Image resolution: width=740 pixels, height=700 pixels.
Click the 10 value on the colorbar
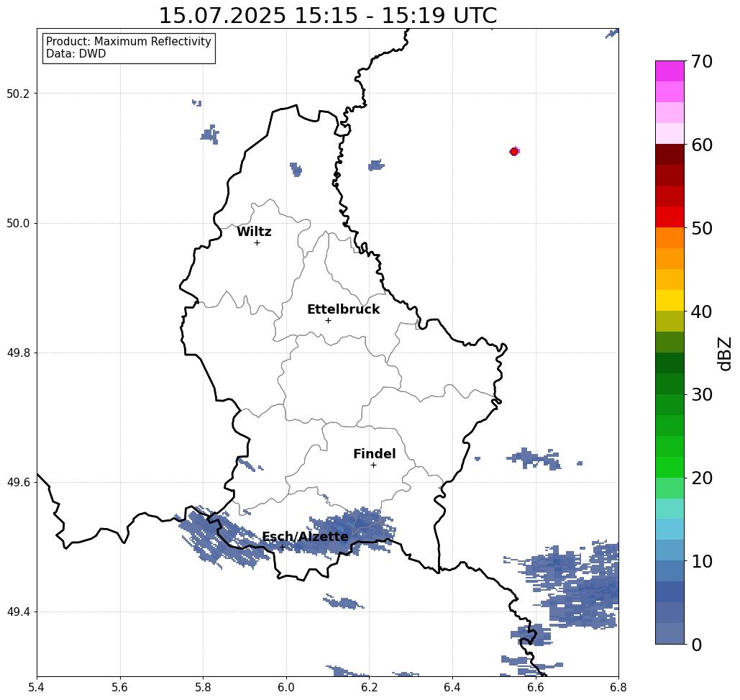pos(701,561)
